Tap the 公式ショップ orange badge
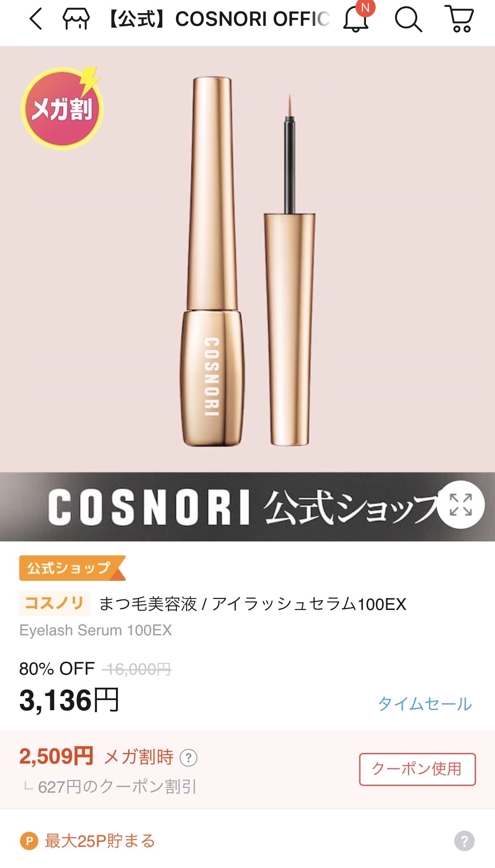The image size is (495, 868). pyautogui.click(x=72, y=568)
